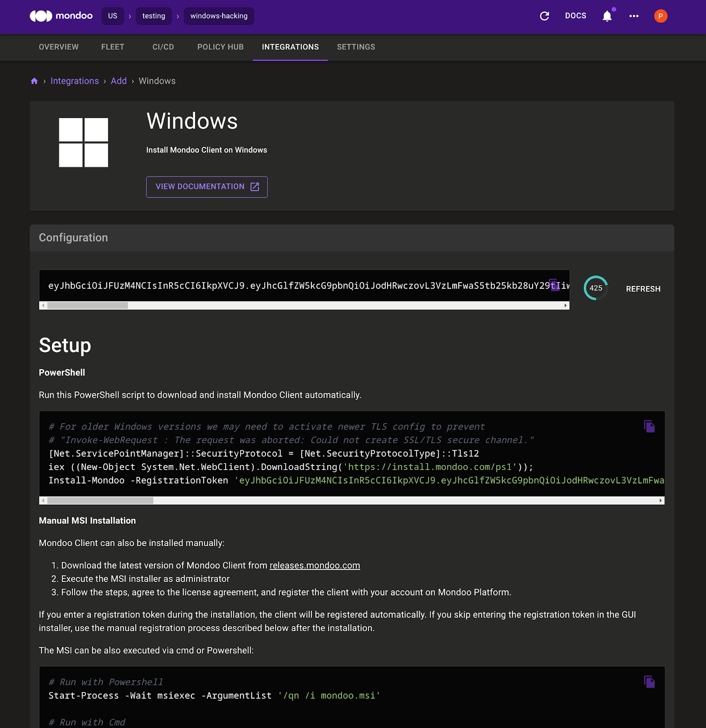The image size is (706, 728).
Task: Switch to the CI/CD tab
Action: point(163,47)
